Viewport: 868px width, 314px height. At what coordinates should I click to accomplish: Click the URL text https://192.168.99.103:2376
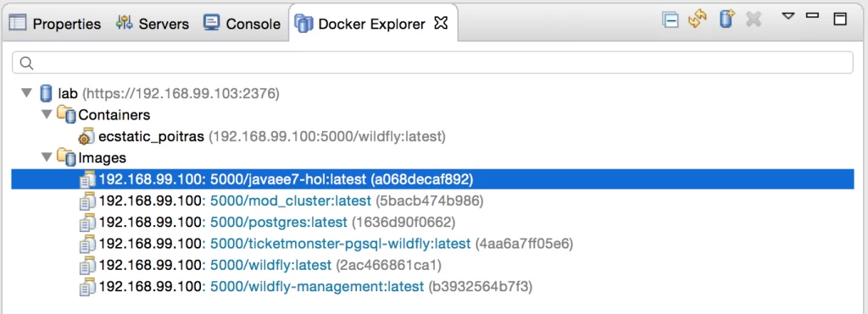point(181,93)
